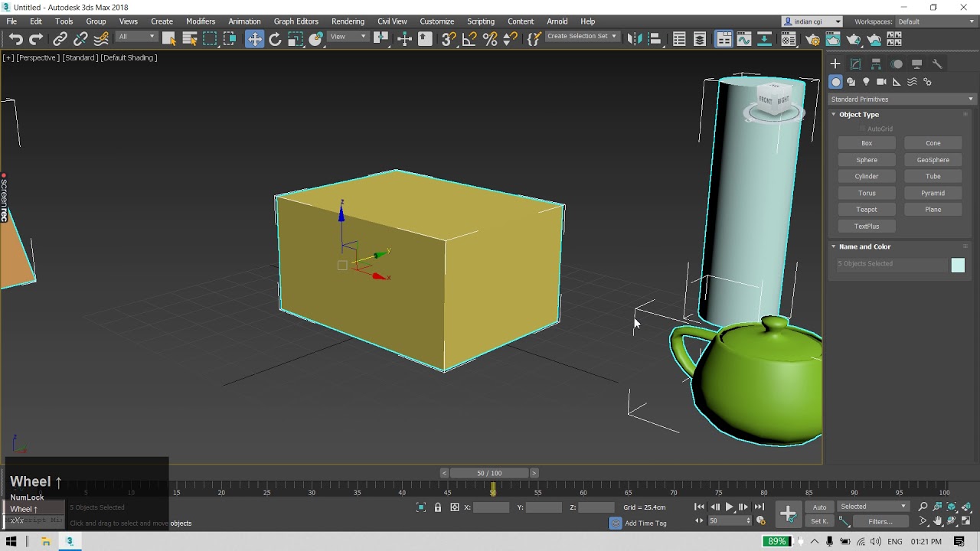The width and height of the screenshot is (980, 551).
Task: Toggle Window/Crossing selection mode
Action: pos(230,39)
